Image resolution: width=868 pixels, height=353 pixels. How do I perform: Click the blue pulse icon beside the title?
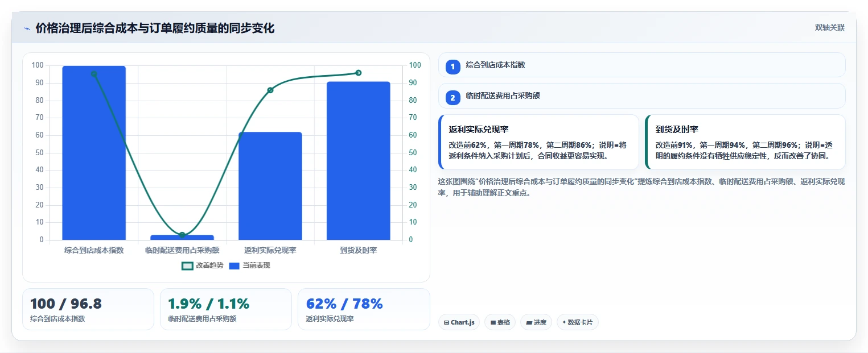pos(27,28)
